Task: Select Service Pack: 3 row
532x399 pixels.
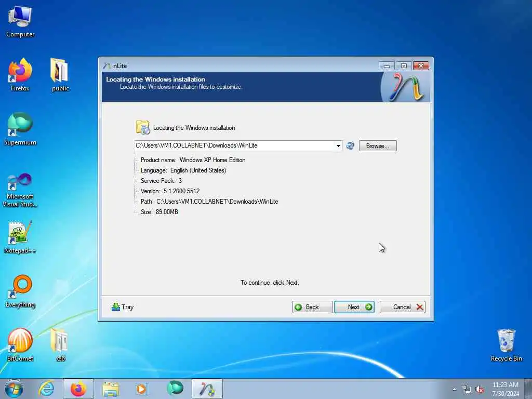Action: click(161, 180)
